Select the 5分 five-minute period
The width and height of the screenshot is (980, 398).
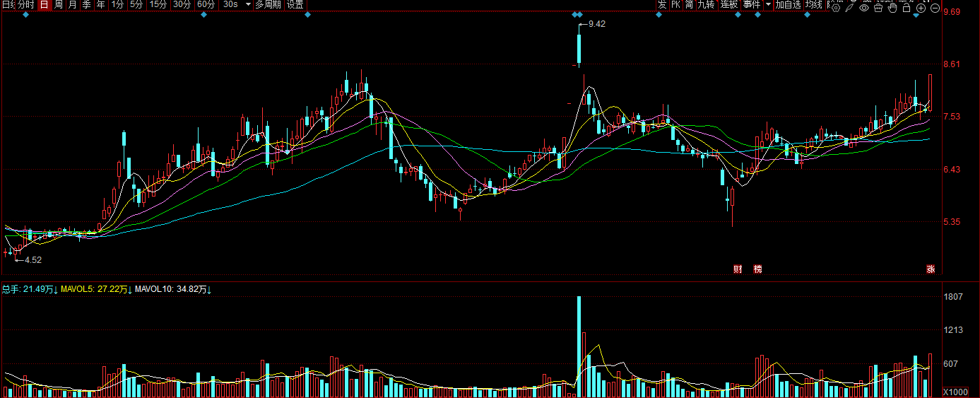coord(136,4)
